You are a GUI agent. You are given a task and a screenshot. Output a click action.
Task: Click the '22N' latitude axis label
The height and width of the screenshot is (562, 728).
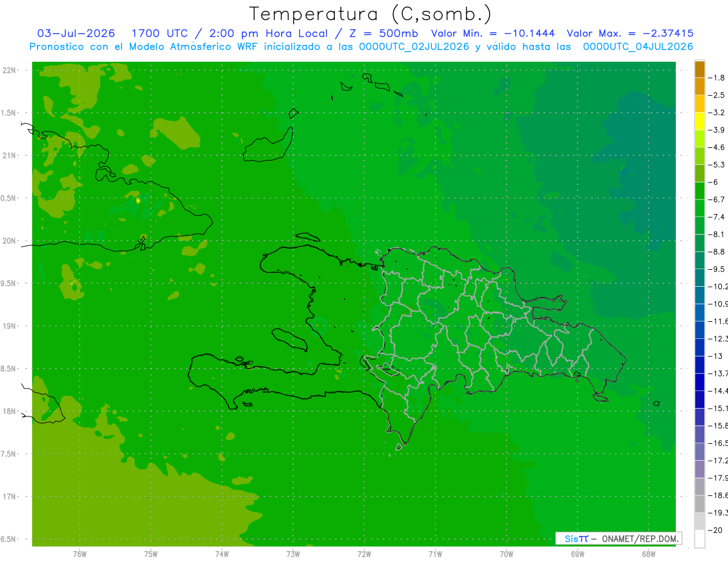point(9,70)
